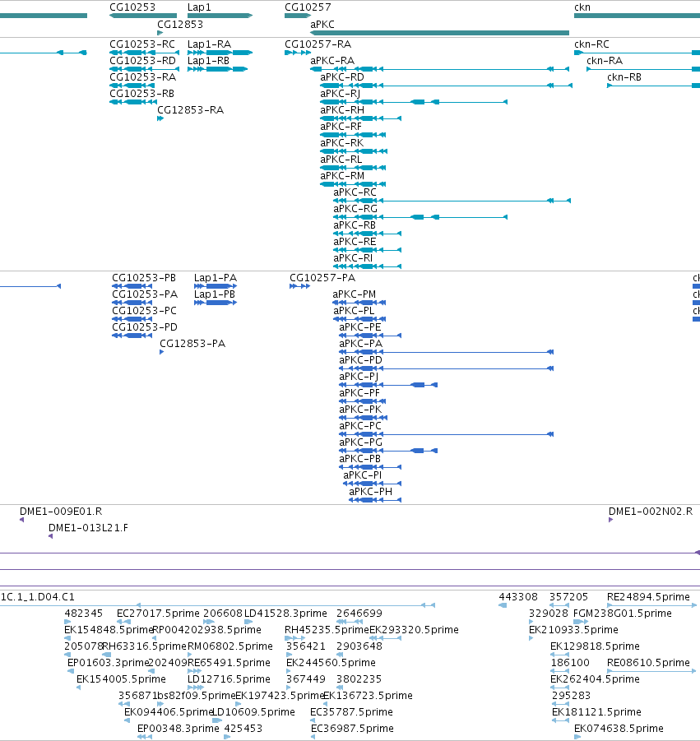Click protein CG10253-PD

(x=132, y=336)
